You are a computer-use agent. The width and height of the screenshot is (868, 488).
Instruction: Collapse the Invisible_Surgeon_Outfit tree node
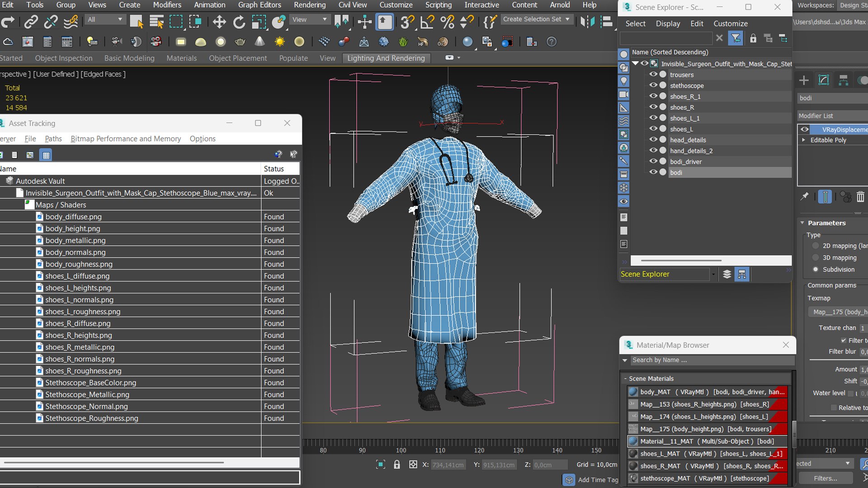(x=636, y=63)
